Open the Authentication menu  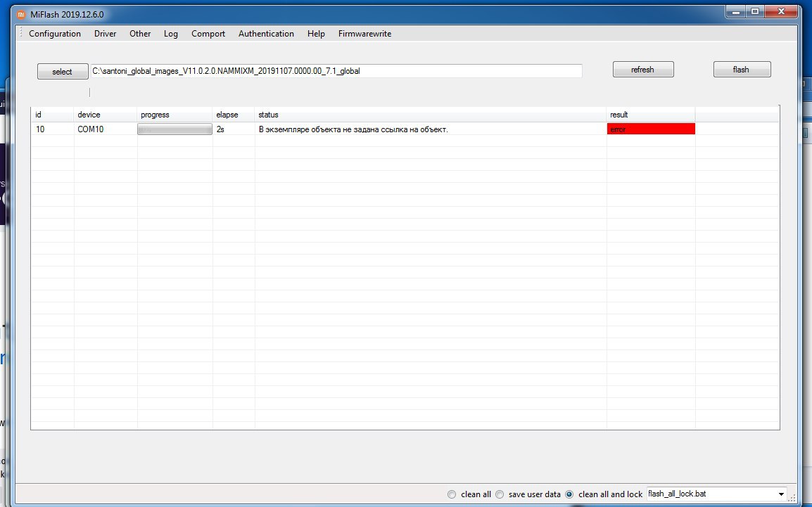tap(266, 34)
